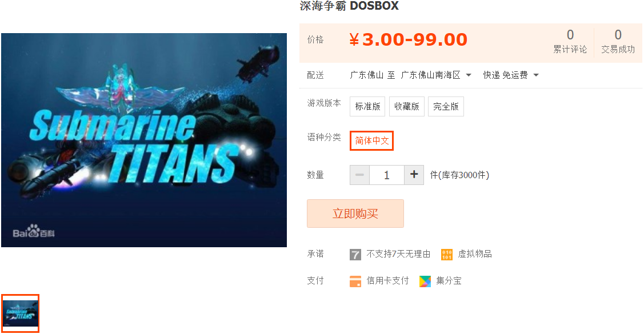The width and height of the screenshot is (644, 334).
Task: Increase quantity with the plus button
Action: pyautogui.click(x=414, y=175)
